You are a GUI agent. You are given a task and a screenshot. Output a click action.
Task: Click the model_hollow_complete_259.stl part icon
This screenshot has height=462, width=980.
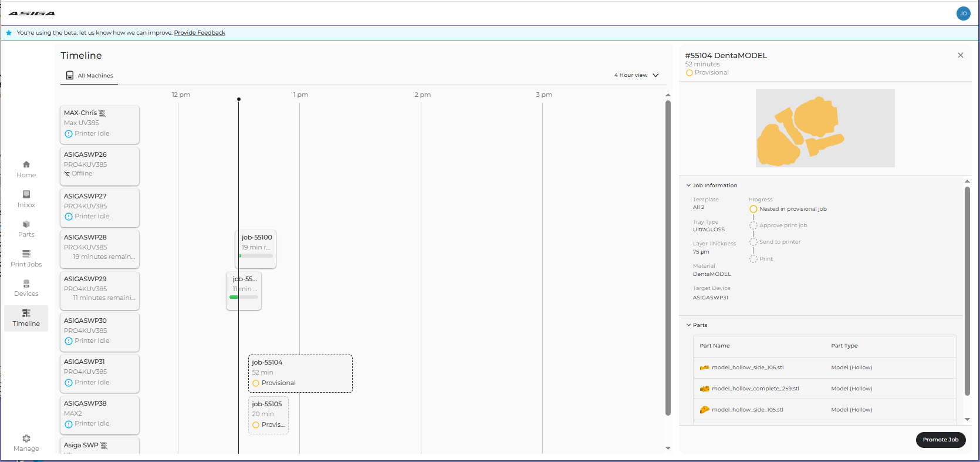click(705, 389)
